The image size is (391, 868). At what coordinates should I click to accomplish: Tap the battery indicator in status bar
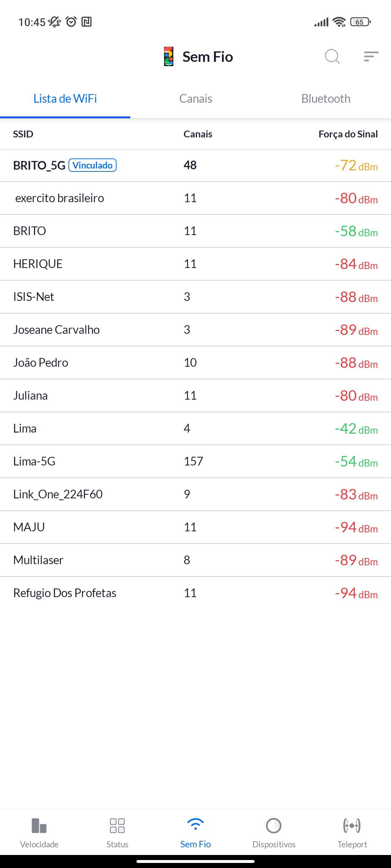(x=360, y=22)
